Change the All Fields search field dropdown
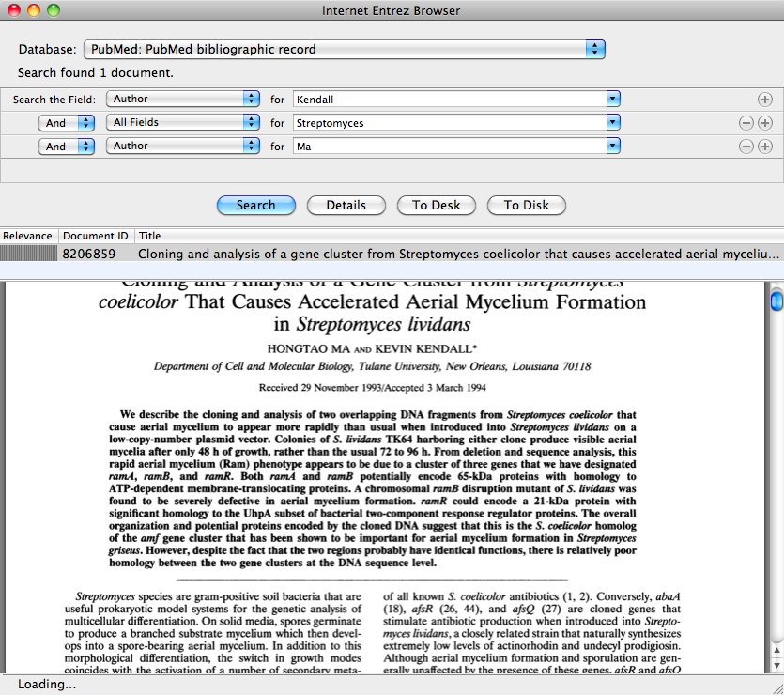Viewport: 784px width, 695px height. pyautogui.click(x=183, y=122)
